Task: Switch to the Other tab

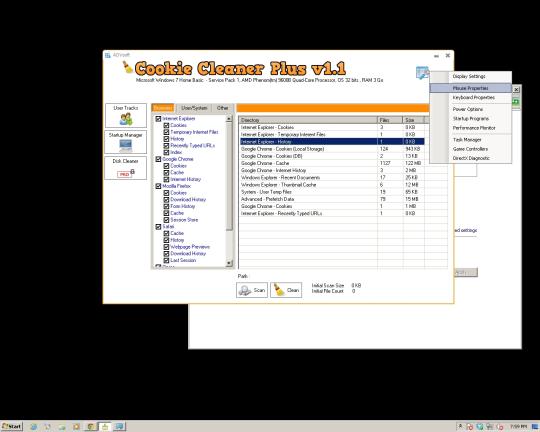Action: point(222,108)
